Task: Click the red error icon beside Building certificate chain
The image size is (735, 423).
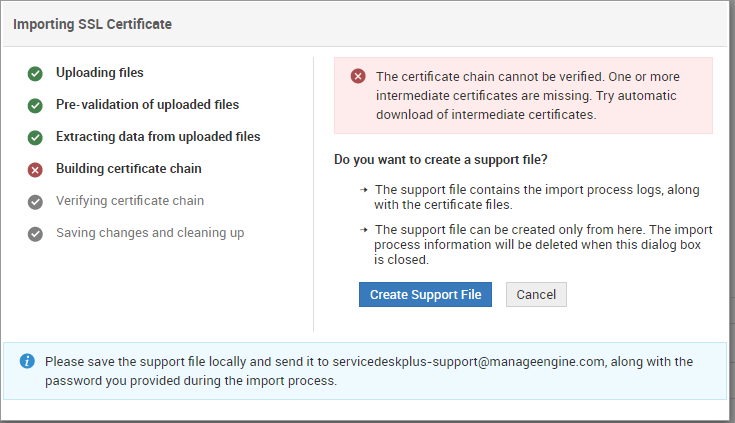Action: pos(35,169)
